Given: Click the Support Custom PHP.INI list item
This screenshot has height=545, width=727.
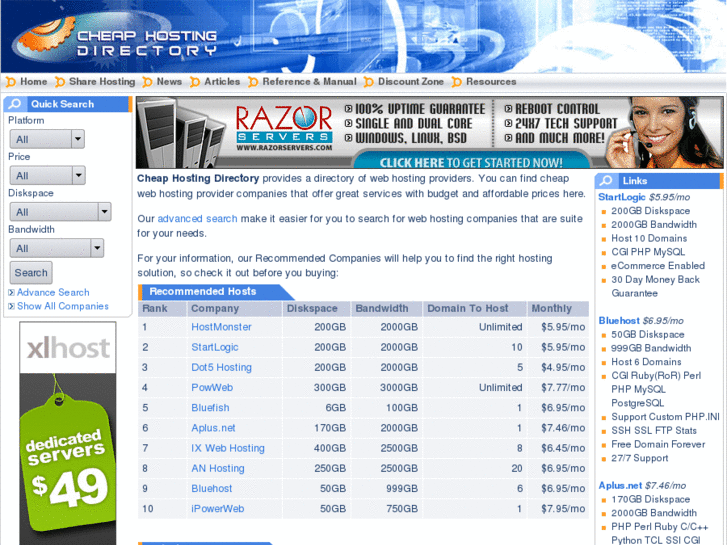Looking at the screenshot, I should 665,417.
